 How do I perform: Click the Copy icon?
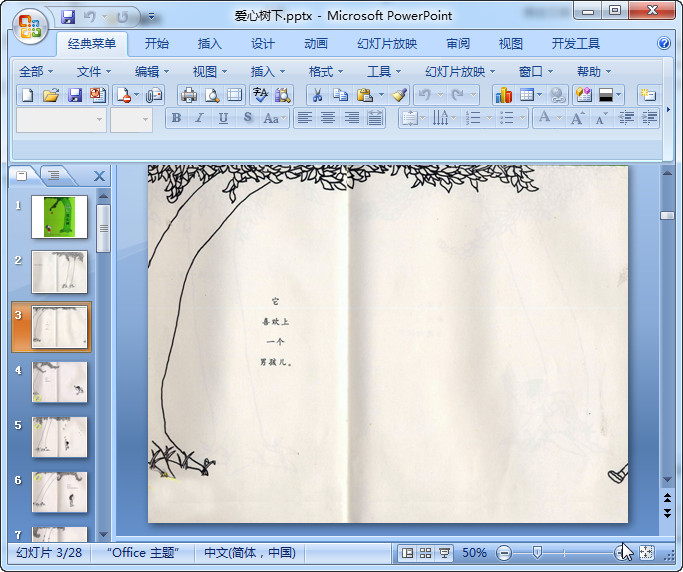pyautogui.click(x=340, y=95)
